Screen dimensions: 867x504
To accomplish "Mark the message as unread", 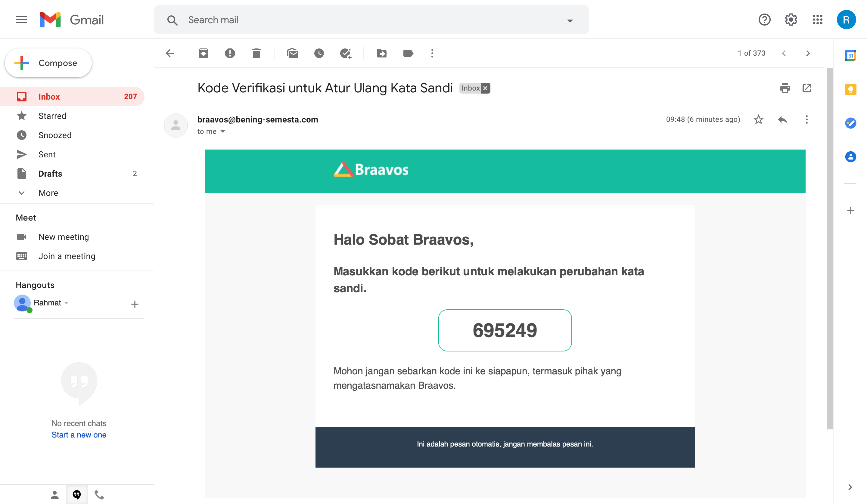I will pos(292,53).
